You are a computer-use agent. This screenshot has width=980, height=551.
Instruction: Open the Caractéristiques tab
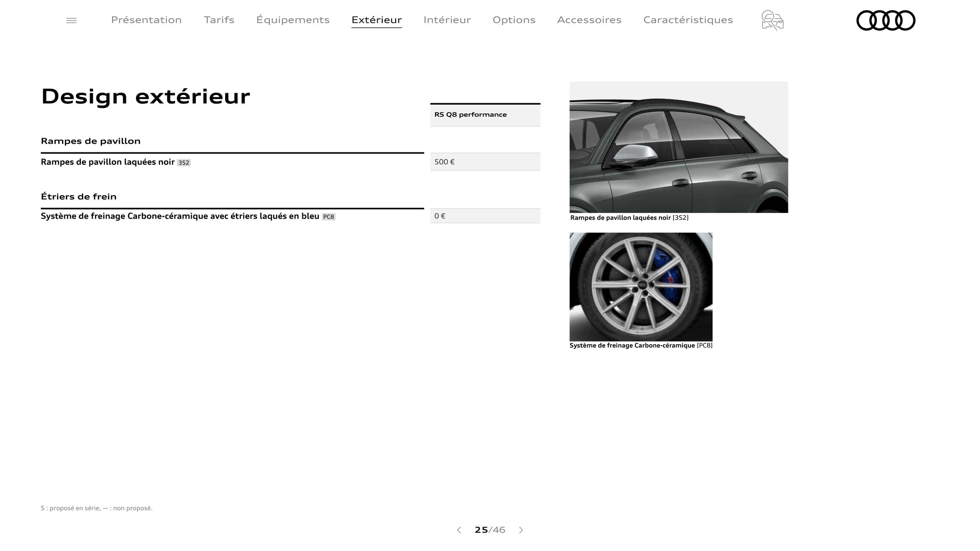click(688, 20)
